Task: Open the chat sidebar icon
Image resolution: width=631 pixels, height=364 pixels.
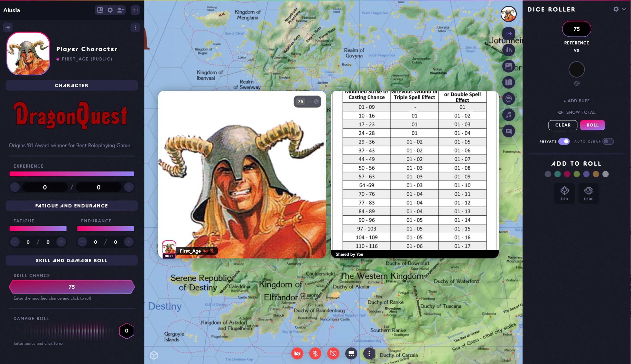Action: (508, 131)
